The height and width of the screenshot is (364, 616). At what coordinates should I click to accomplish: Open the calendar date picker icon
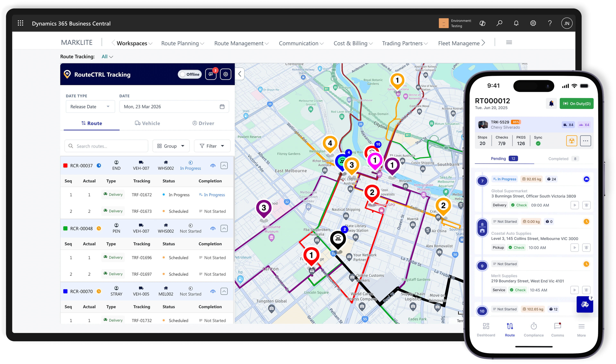point(222,107)
